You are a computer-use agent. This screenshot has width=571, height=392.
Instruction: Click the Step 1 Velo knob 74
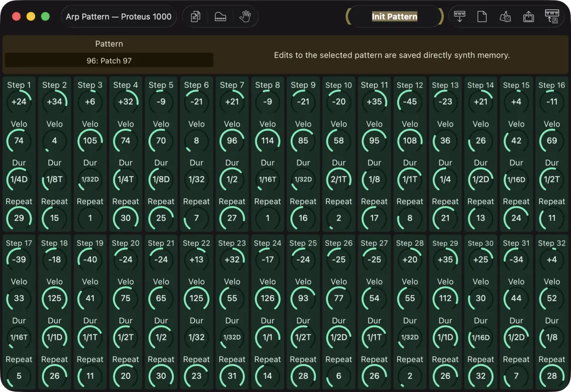tap(19, 140)
